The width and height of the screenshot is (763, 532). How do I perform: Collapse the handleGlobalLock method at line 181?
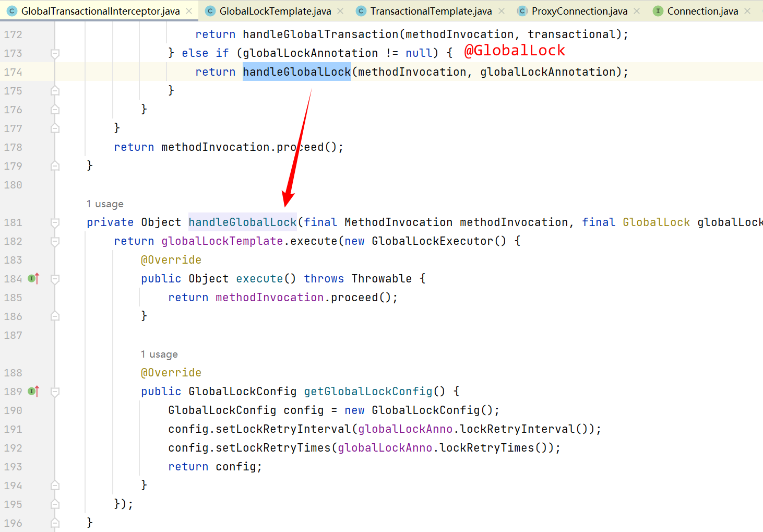coord(55,223)
